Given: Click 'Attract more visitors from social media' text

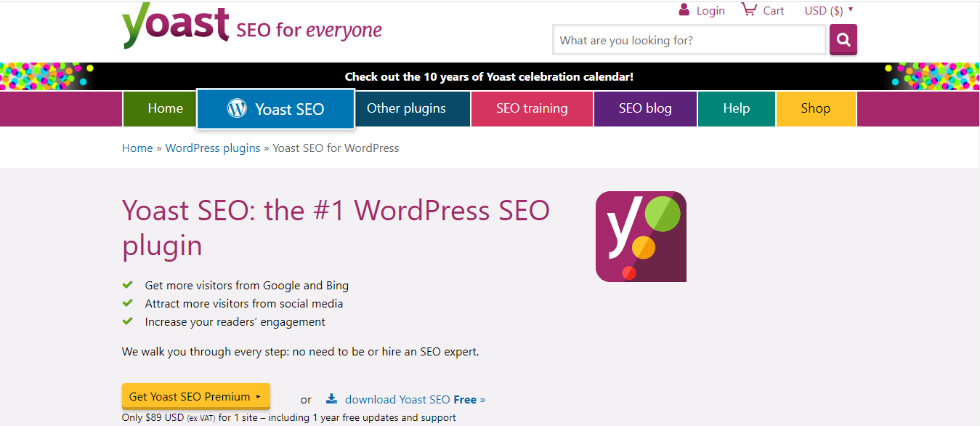Looking at the screenshot, I should 244,304.
